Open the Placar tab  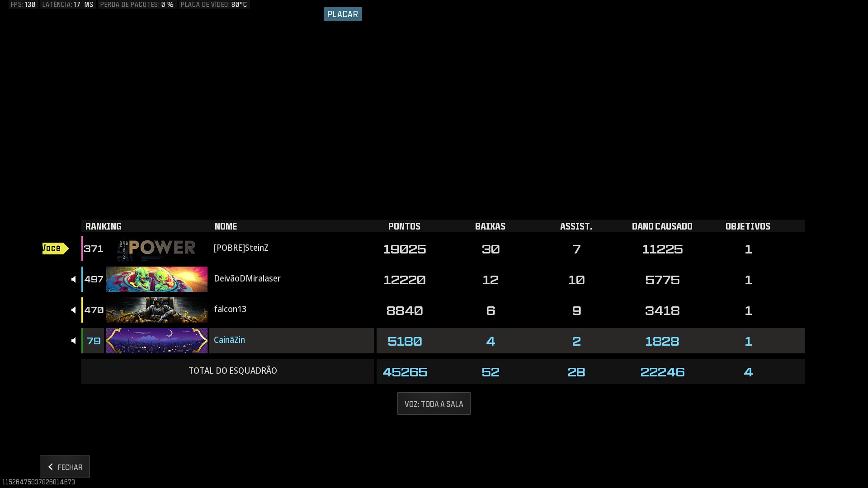(x=342, y=14)
